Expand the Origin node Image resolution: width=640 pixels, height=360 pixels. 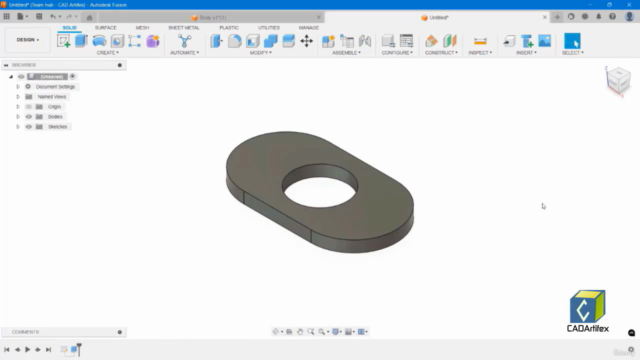pos(18,107)
